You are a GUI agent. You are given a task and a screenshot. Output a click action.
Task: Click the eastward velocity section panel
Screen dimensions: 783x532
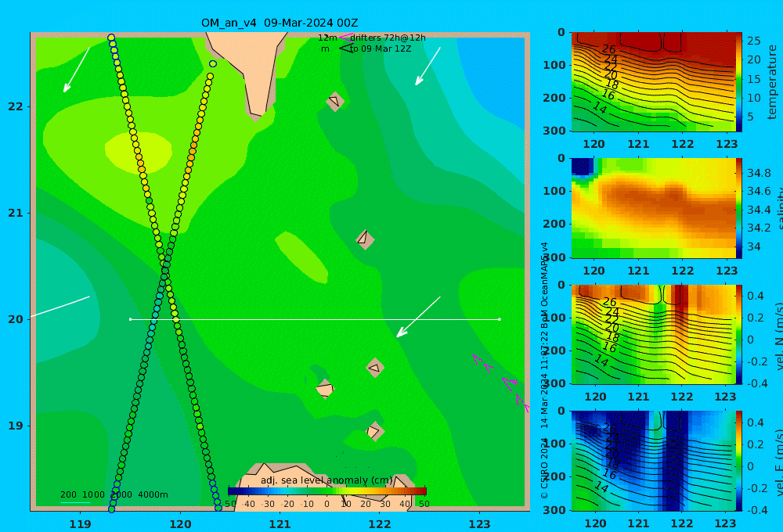click(x=652, y=461)
